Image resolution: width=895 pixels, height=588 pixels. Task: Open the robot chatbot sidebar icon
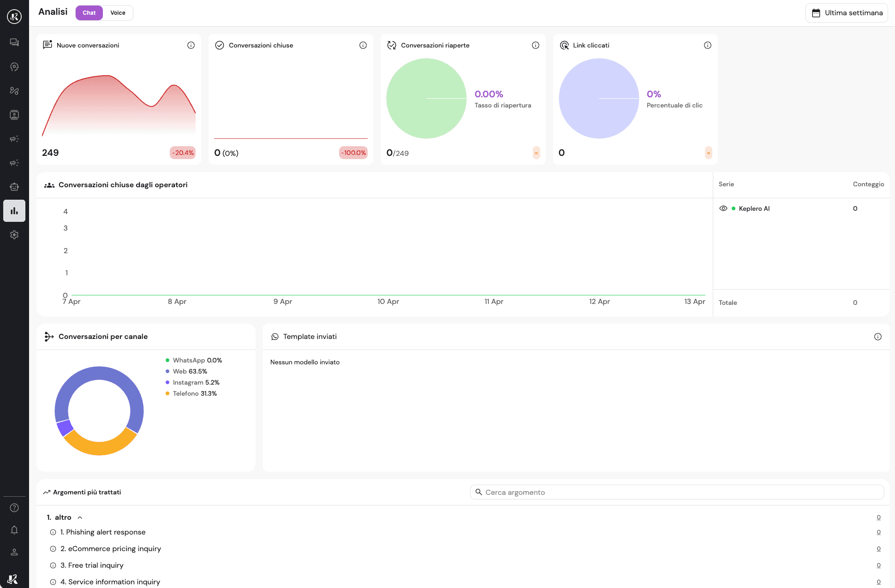[14, 187]
